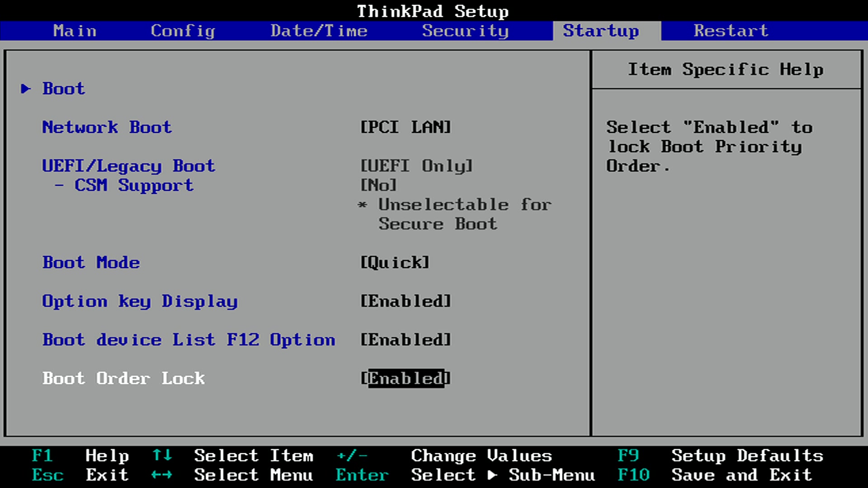Open the Boot submenu entry

point(64,89)
